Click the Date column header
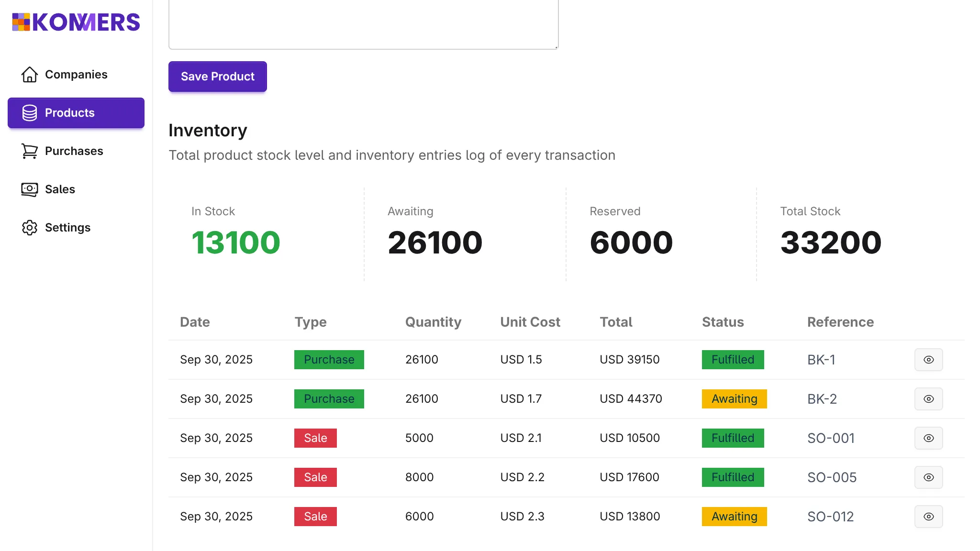 click(194, 322)
